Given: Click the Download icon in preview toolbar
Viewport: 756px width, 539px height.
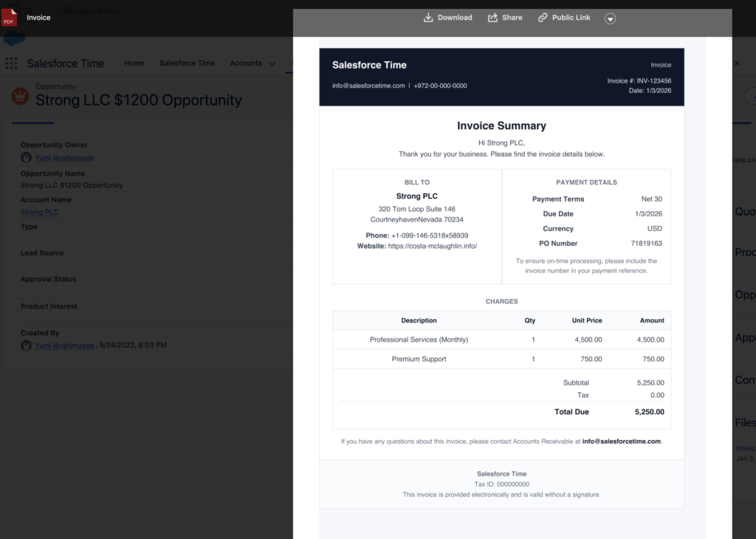Looking at the screenshot, I should click(428, 18).
